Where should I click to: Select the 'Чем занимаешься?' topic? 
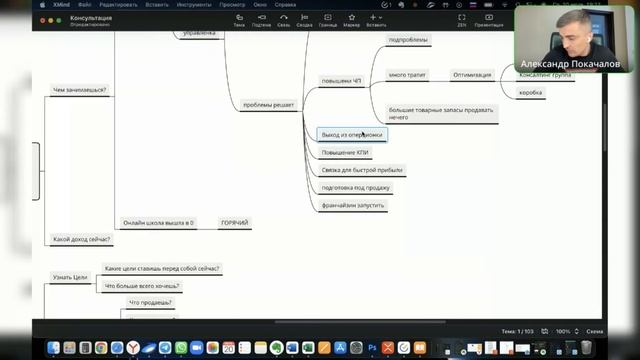tap(80, 90)
